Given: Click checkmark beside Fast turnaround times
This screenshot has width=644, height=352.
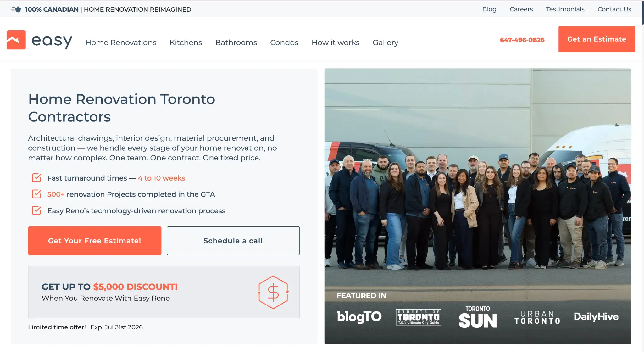Looking at the screenshot, I should pos(36,178).
